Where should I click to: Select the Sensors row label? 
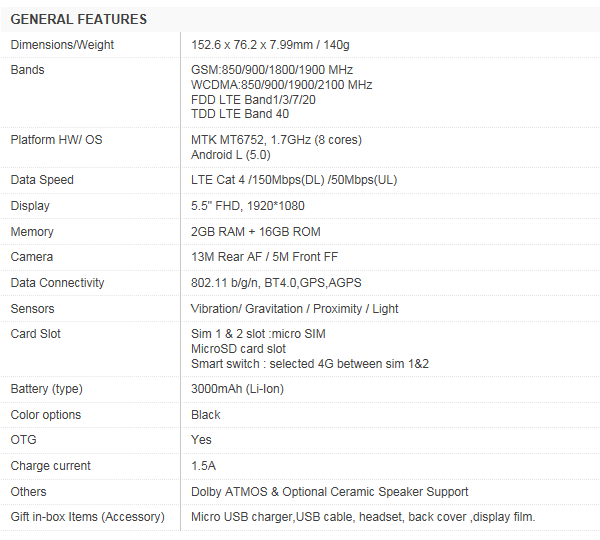click(x=33, y=309)
